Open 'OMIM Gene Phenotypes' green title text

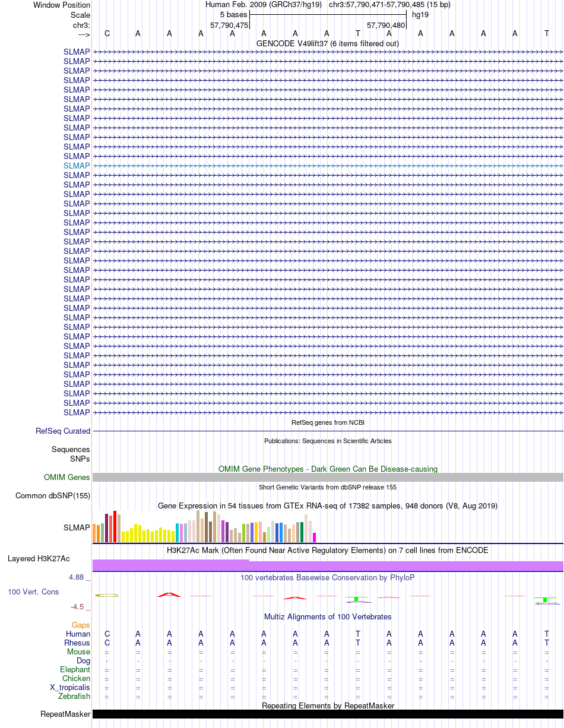328,469
